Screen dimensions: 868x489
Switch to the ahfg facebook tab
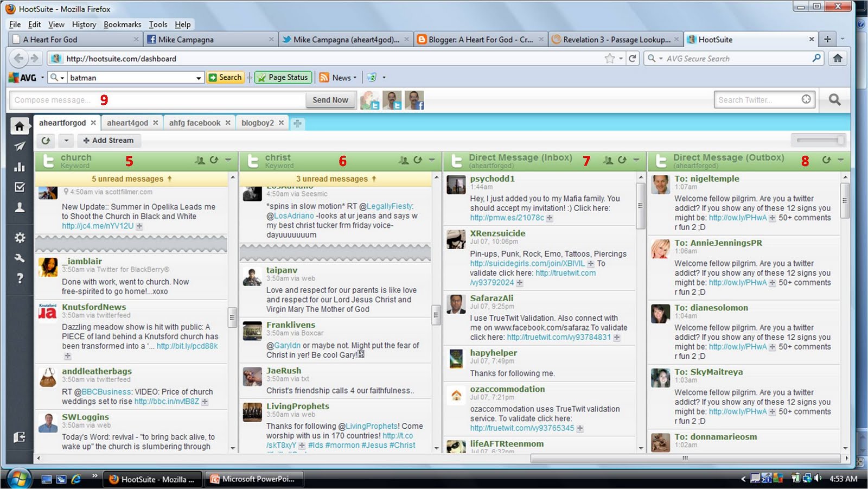pyautogui.click(x=194, y=123)
